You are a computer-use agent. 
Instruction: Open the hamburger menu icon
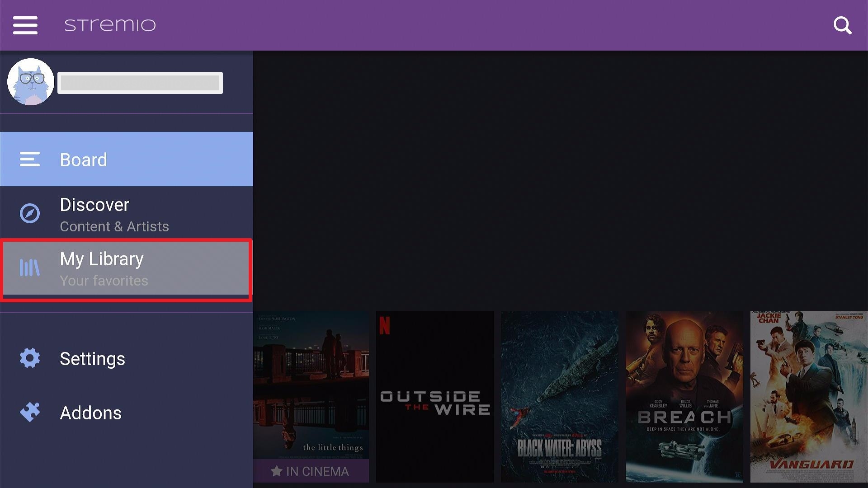click(25, 25)
